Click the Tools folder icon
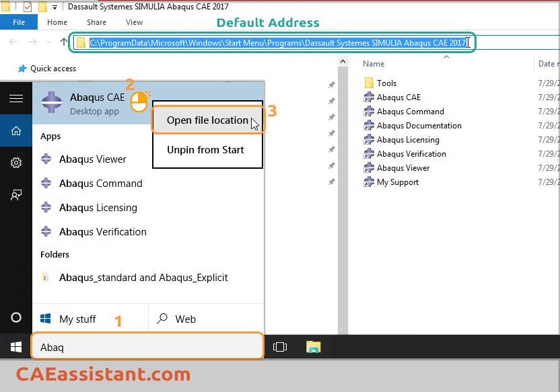The image size is (560, 392). 369,83
